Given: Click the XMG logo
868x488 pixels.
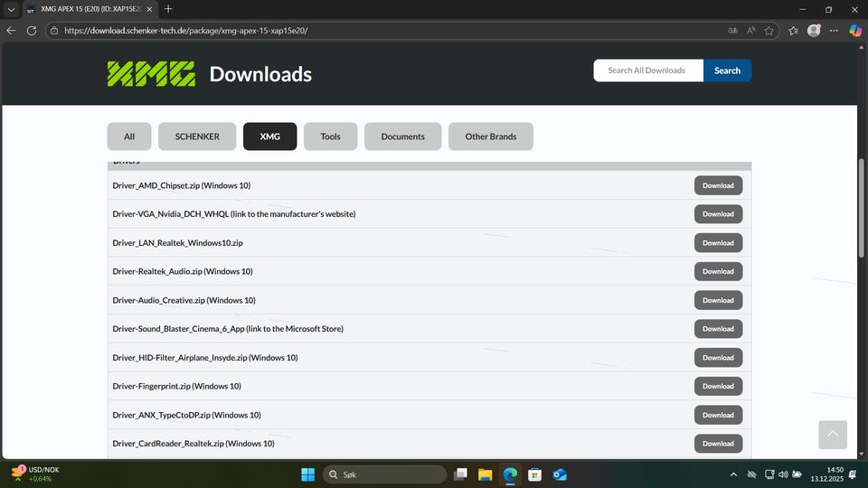Looking at the screenshot, I should 151,73.
